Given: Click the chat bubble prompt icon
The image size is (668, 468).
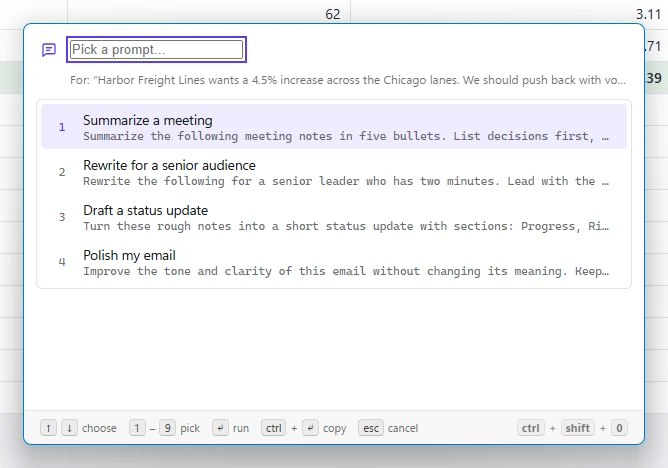Looking at the screenshot, I should [49, 50].
